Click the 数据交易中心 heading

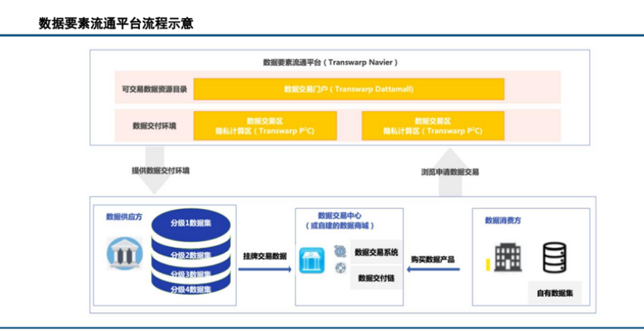(340, 216)
